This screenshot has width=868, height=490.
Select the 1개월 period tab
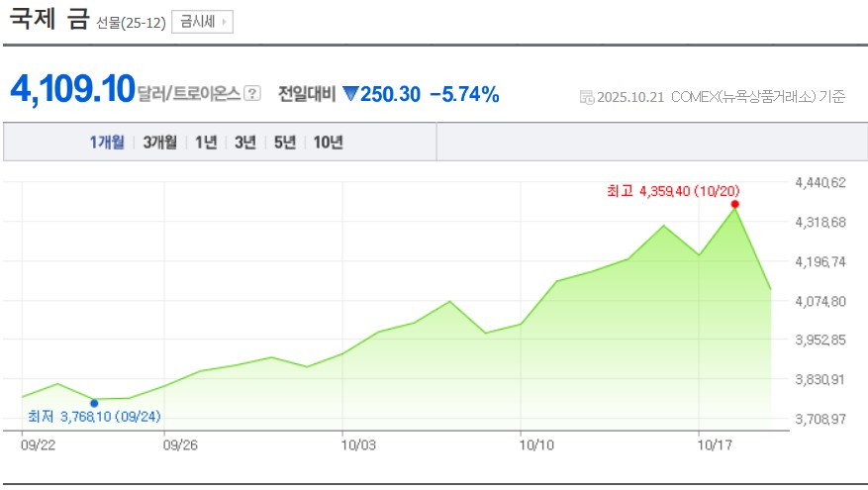107,143
